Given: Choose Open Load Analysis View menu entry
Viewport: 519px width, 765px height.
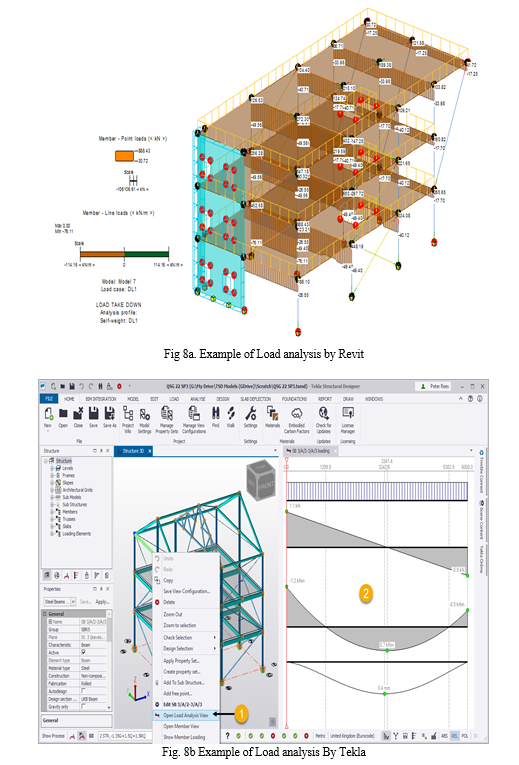Looking at the screenshot, I should coord(186,715).
